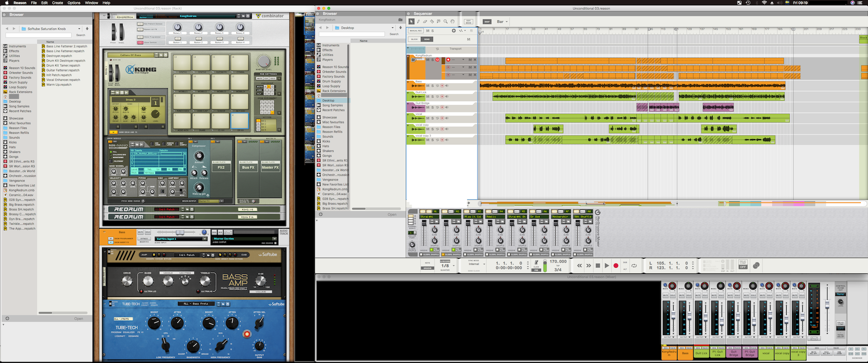Screen dimensions: 868x363
Task: Click the Bass Amp DRIVE knob
Action: (127, 280)
